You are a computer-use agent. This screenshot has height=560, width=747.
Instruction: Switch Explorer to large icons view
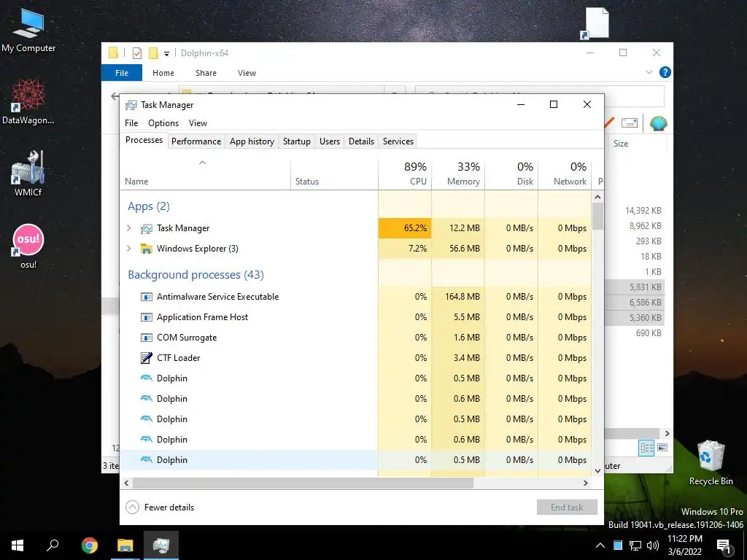point(662,448)
